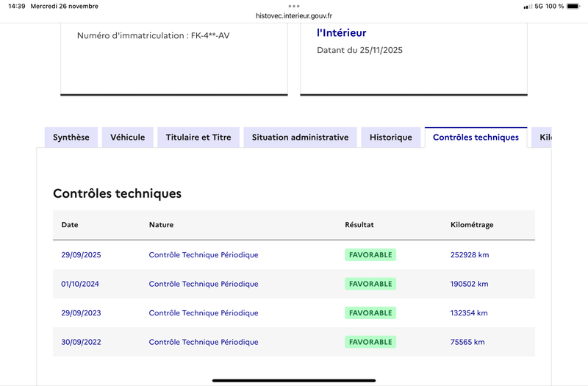Open the Synthèse tab
This screenshot has width=588, height=386.
coord(71,137)
